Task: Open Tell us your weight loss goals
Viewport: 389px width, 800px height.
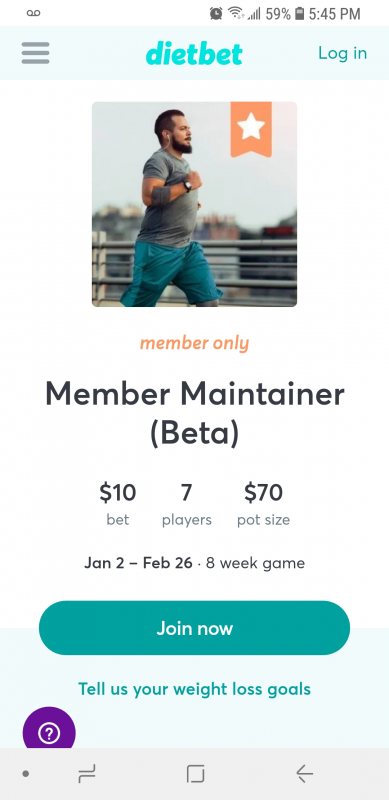Action: (194, 689)
